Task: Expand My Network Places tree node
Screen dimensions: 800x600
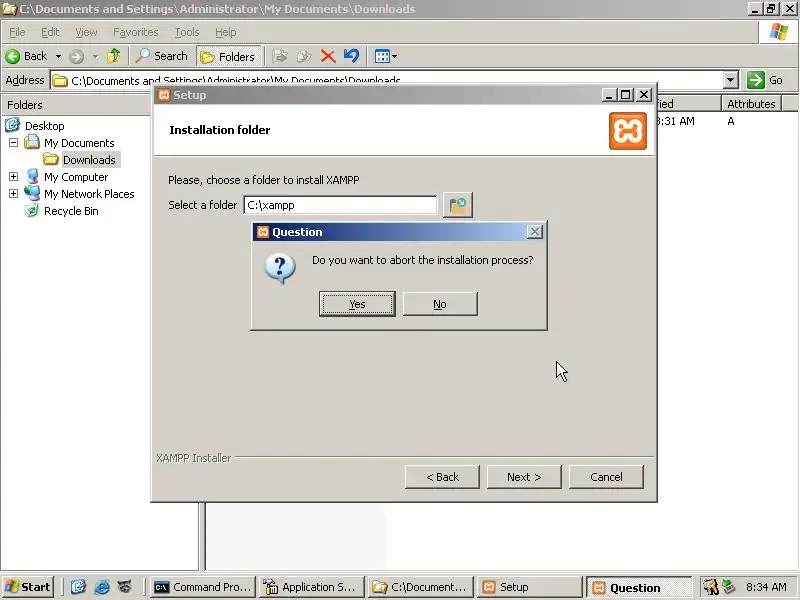Action: [x=13, y=194]
